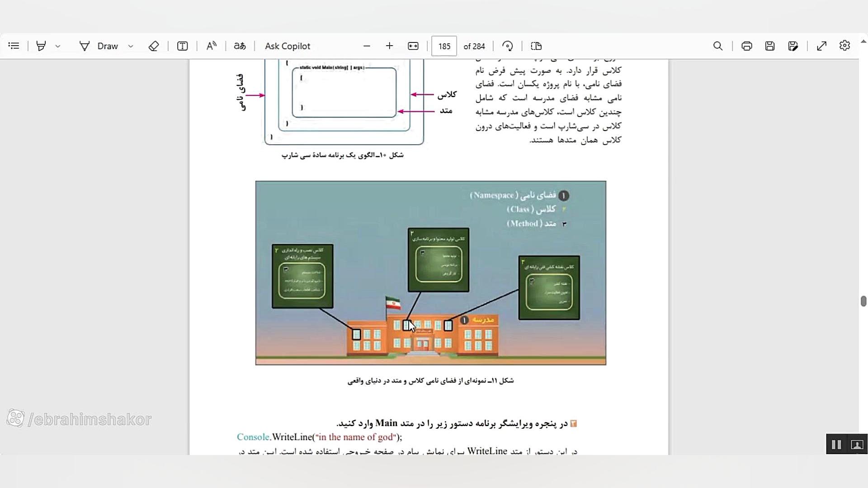The width and height of the screenshot is (868, 488).
Task: Enter full screen mode
Action: [822, 46]
